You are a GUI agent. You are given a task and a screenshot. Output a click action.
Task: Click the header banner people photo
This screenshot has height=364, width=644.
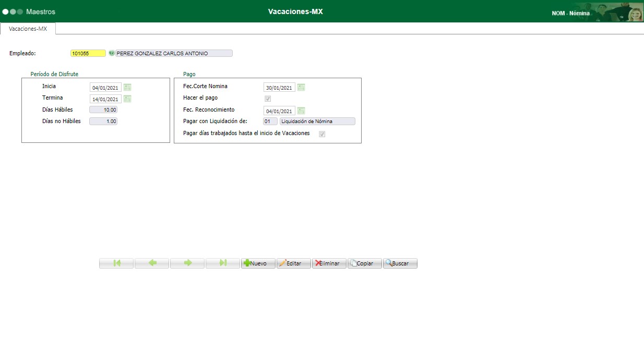(617, 11)
